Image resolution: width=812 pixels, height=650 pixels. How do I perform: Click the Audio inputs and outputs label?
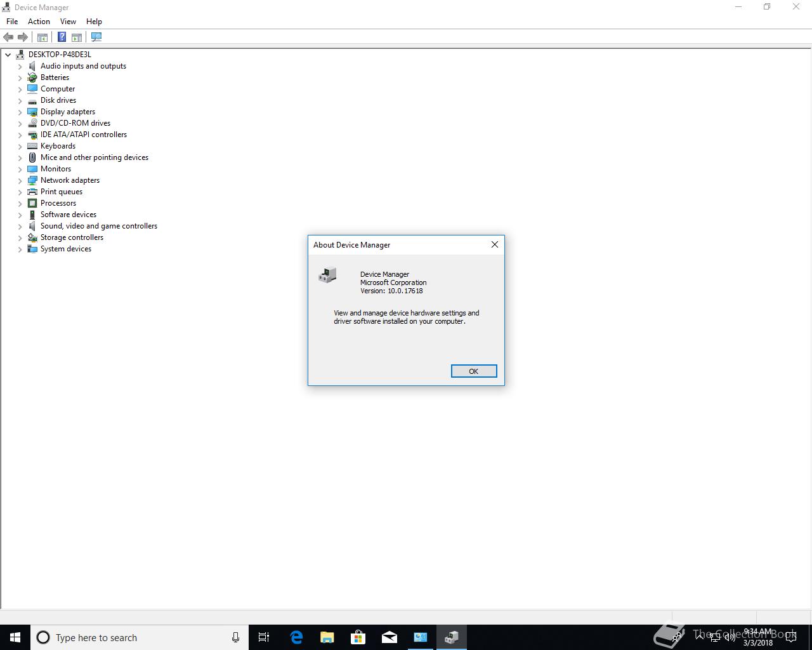[x=83, y=66]
